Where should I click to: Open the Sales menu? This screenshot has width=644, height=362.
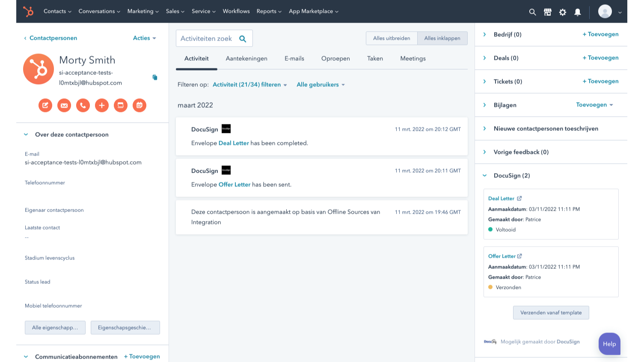click(175, 12)
